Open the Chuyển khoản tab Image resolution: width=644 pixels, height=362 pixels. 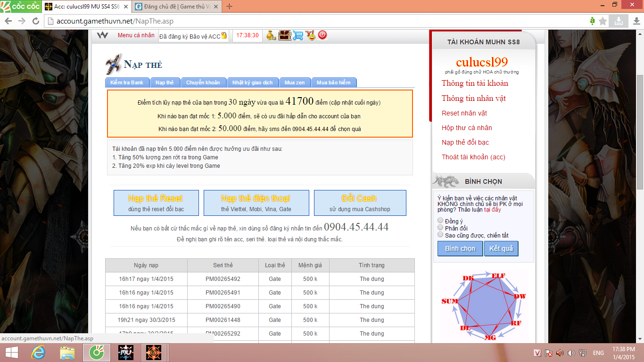coord(203,82)
